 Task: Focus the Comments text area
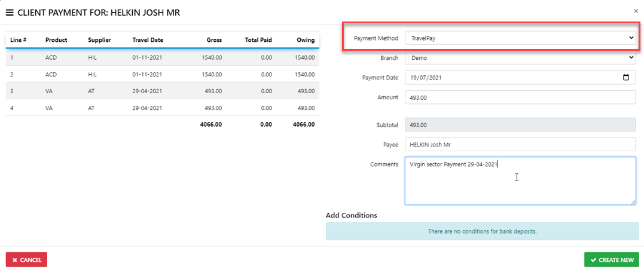click(x=519, y=181)
